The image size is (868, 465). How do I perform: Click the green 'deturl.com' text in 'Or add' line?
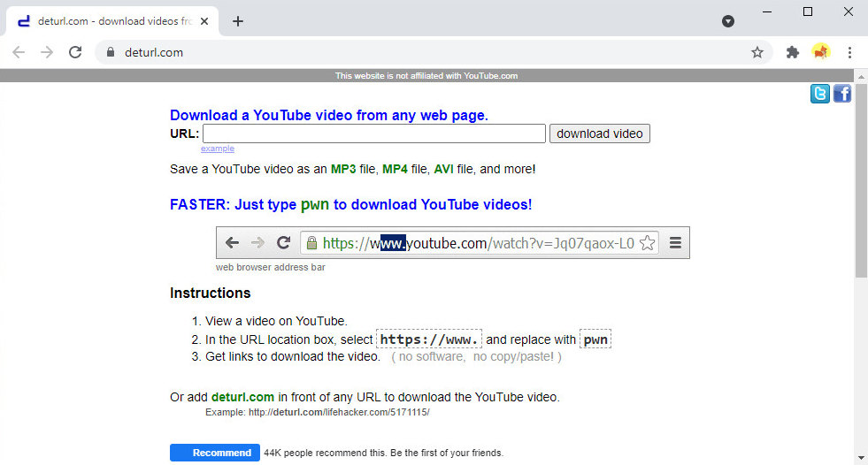point(242,398)
